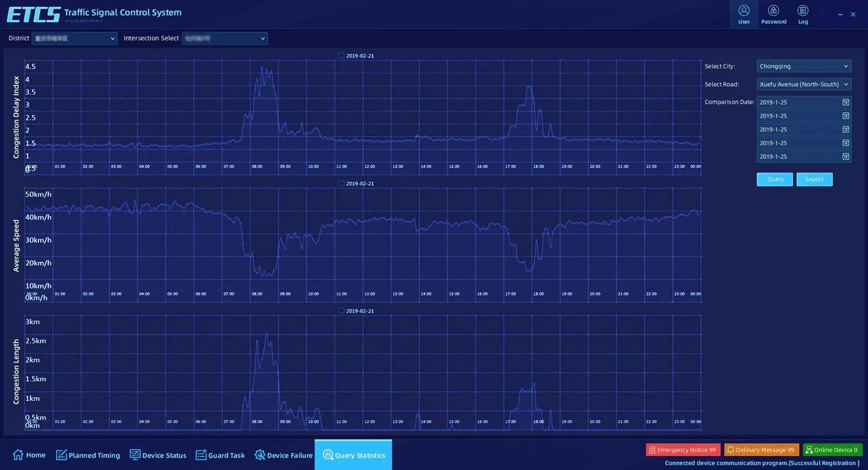
Task: Open calendar for fifth comparison date
Action: 845,156
